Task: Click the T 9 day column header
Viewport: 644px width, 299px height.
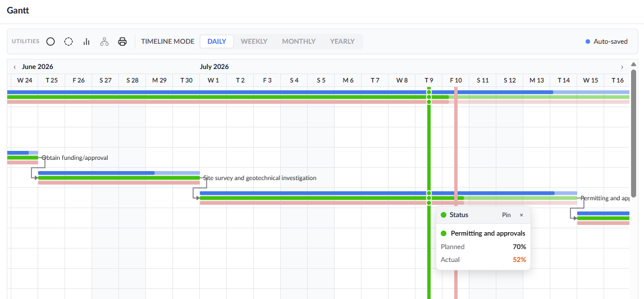Action: [x=429, y=80]
